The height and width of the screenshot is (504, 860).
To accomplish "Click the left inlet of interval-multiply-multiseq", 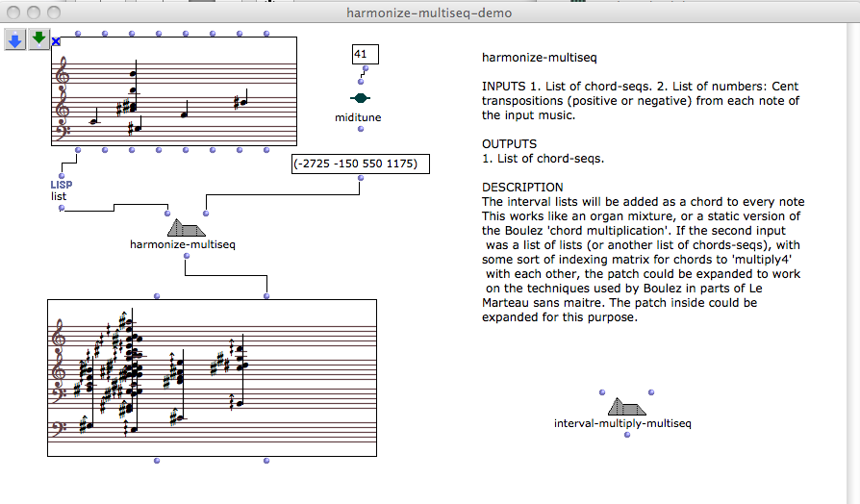I will point(602,392).
